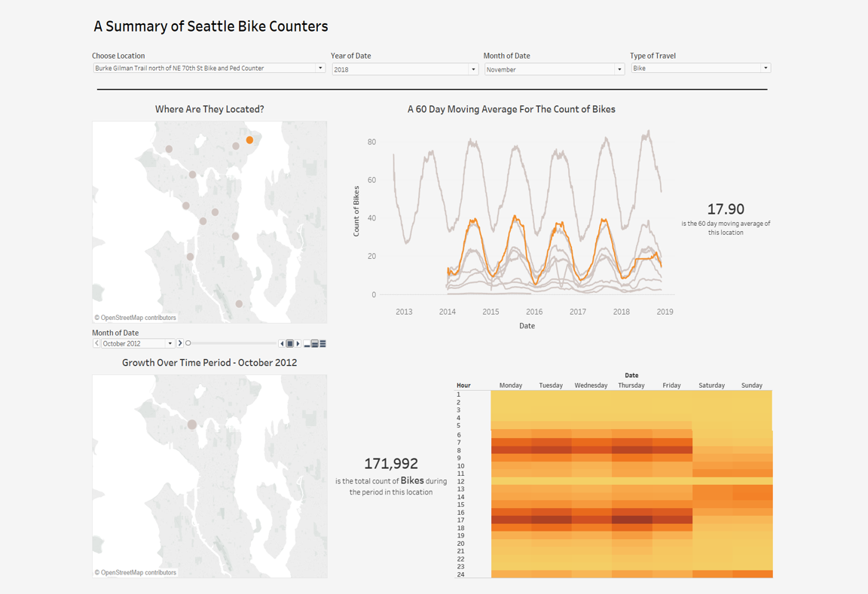This screenshot has width=868, height=594.
Task: Click the step forward animation icon
Action: (x=298, y=343)
